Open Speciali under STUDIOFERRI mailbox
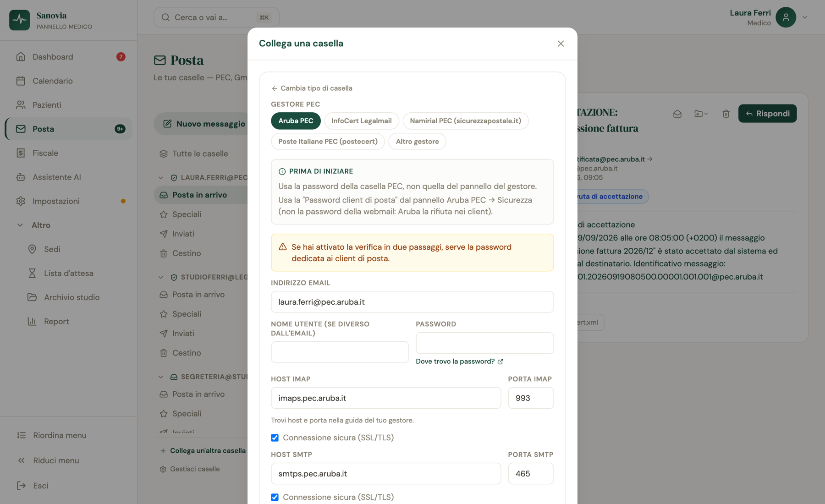The height and width of the screenshot is (504, 825). (x=200, y=314)
